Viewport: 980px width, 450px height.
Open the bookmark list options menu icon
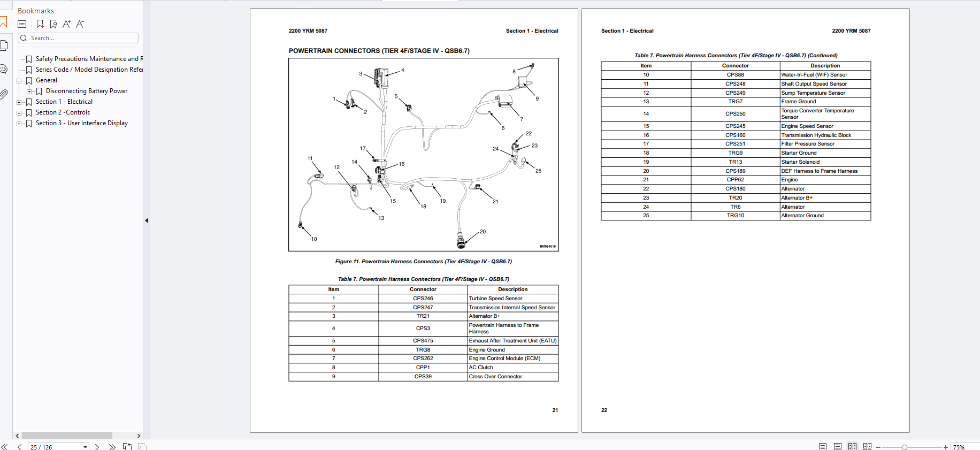[22, 24]
